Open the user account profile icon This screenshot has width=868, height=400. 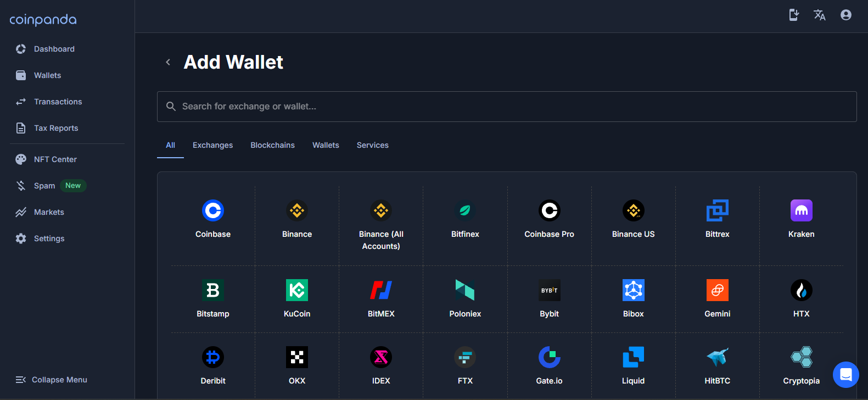846,15
